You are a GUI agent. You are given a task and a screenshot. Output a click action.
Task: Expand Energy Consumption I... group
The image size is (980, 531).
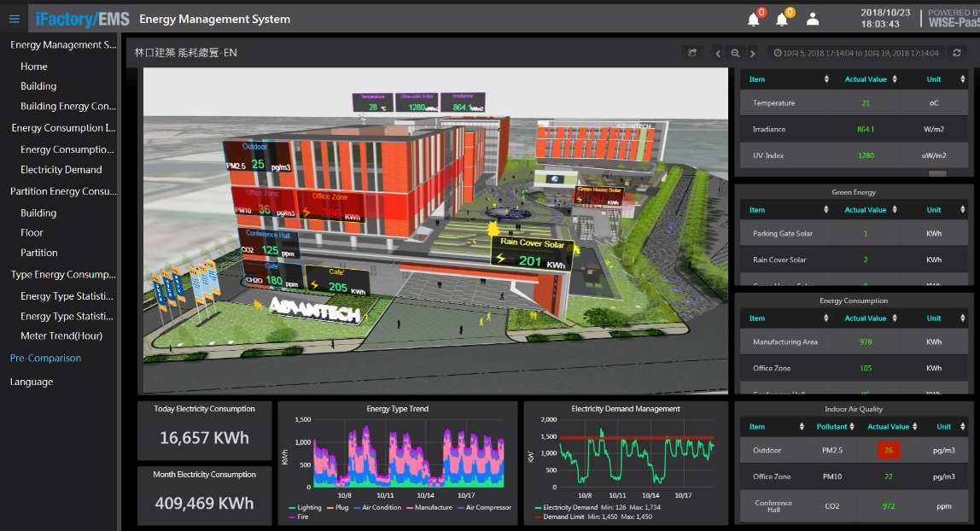pos(63,127)
